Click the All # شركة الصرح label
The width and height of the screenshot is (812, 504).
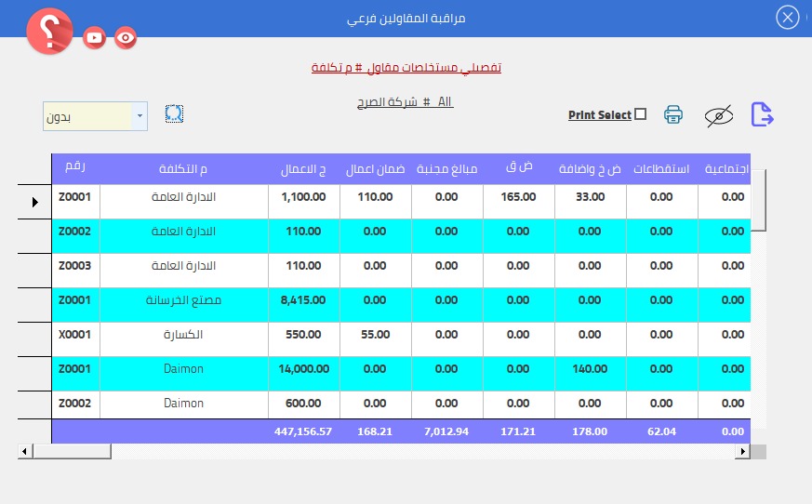[x=406, y=101]
